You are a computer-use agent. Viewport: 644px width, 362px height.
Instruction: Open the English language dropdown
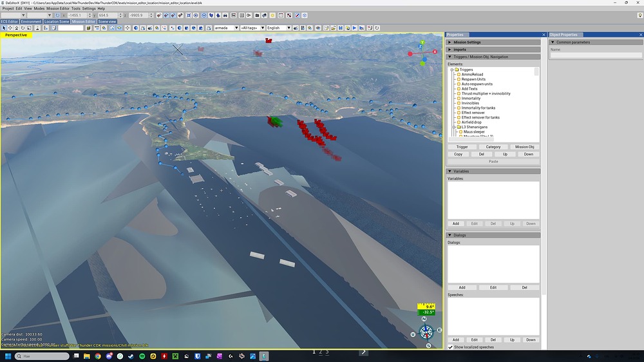[x=278, y=28]
